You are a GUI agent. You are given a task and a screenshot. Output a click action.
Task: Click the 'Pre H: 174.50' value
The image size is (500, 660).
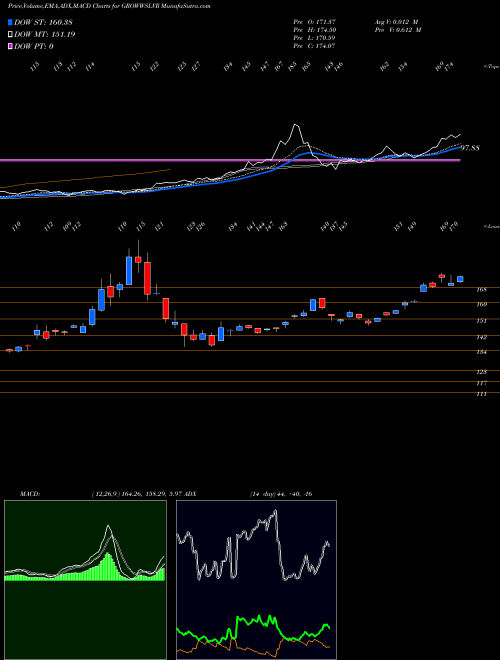[314, 30]
